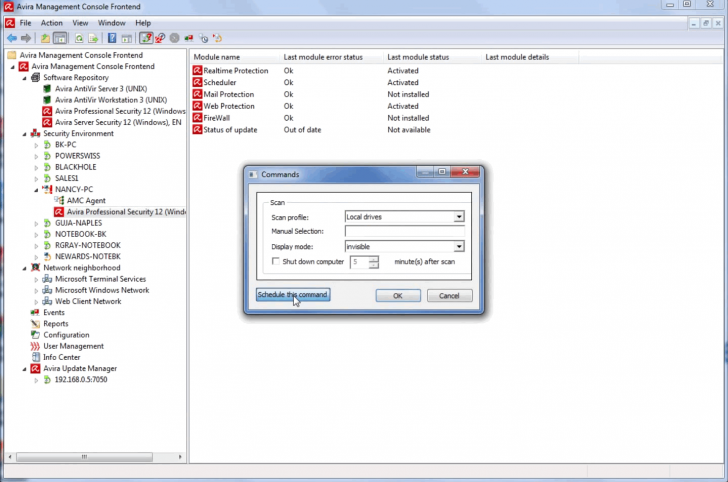Toggle the Show/Hide console tree icon
728x482 pixels.
coord(60,38)
